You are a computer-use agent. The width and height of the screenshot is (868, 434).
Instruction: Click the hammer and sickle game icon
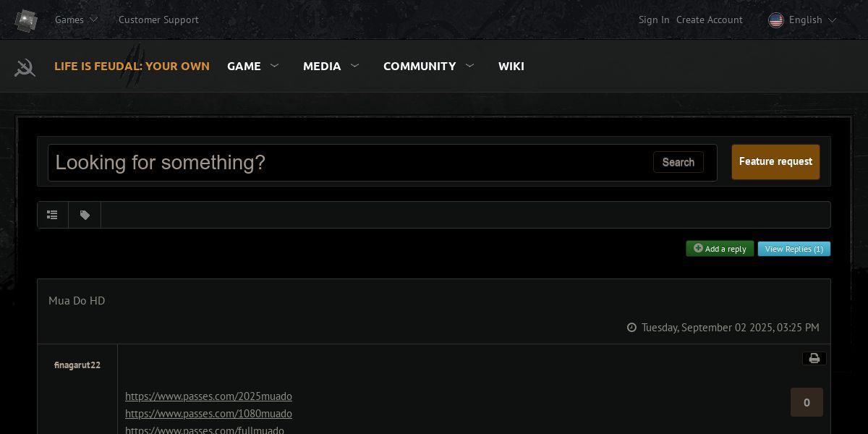[x=25, y=67]
